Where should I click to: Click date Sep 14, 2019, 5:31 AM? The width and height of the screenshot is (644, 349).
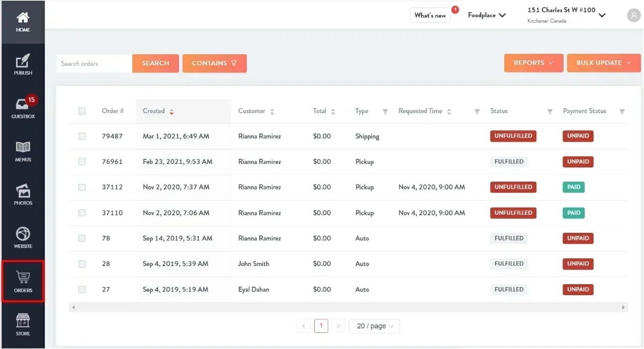point(177,238)
